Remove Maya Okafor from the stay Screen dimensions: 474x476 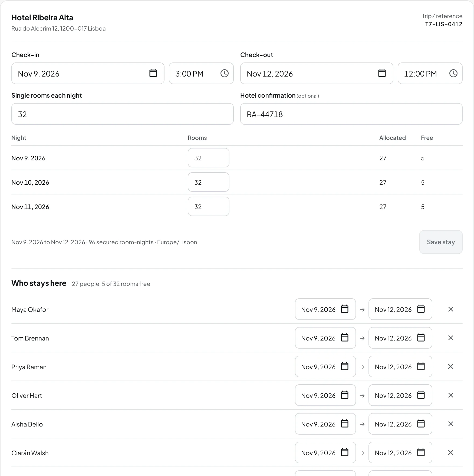tap(451, 309)
